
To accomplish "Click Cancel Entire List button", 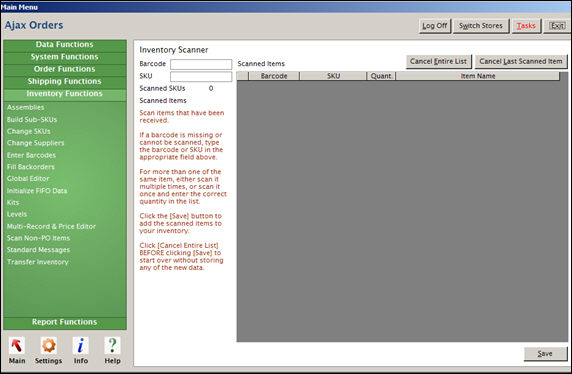I will tap(438, 61).
